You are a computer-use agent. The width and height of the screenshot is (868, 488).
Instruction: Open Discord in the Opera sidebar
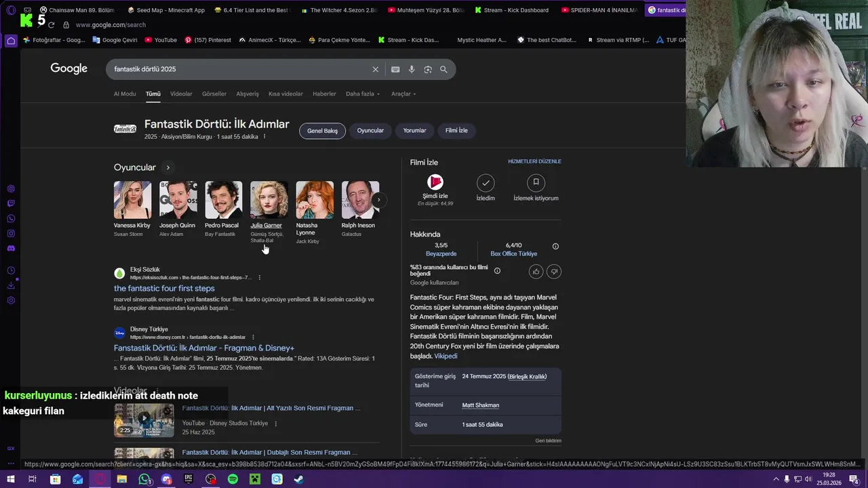(x=11, y=248)
